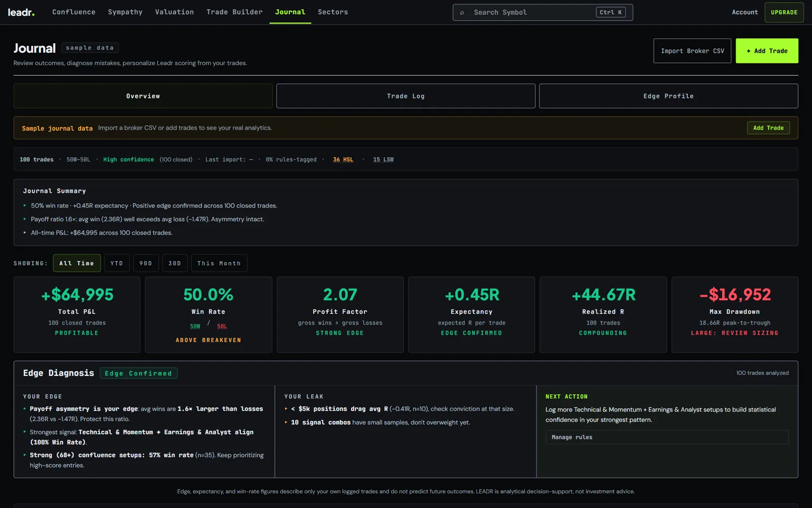The image size is (812, 508).
Task: Click the search magnifier icon
Action: 462,13
